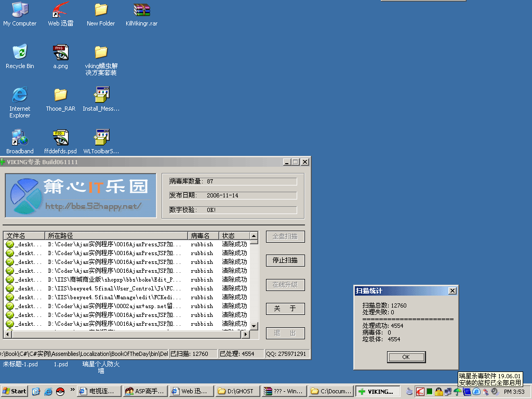This screenshot has height=399, width=532.
Task: Open the New Folder desktop icon
Action: (x=101, y=10)
